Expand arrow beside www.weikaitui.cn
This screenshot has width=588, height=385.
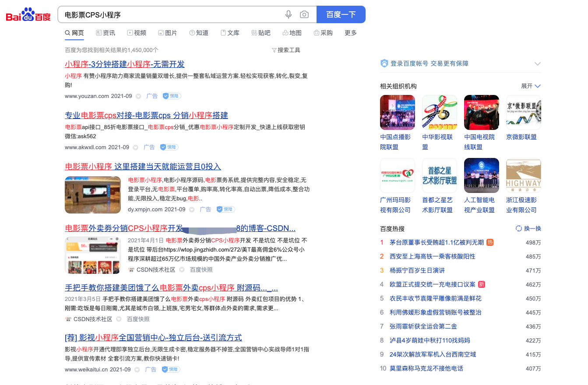[x=137, y=370]
